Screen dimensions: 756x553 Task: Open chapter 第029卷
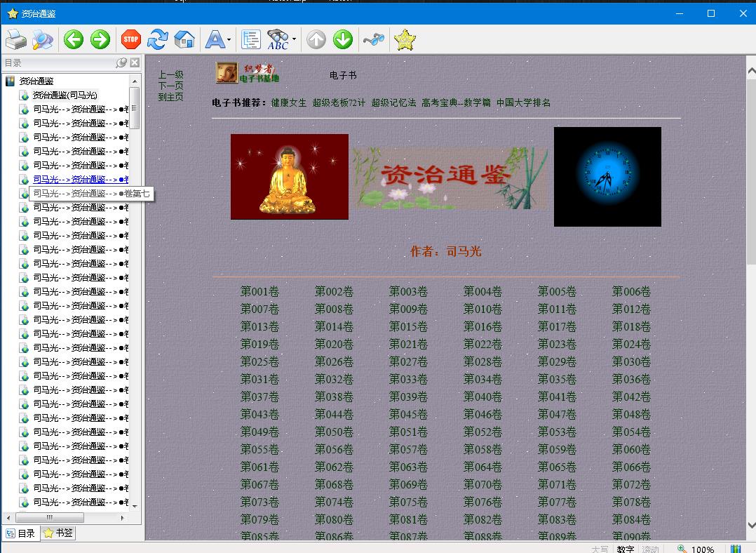point(557,361)
